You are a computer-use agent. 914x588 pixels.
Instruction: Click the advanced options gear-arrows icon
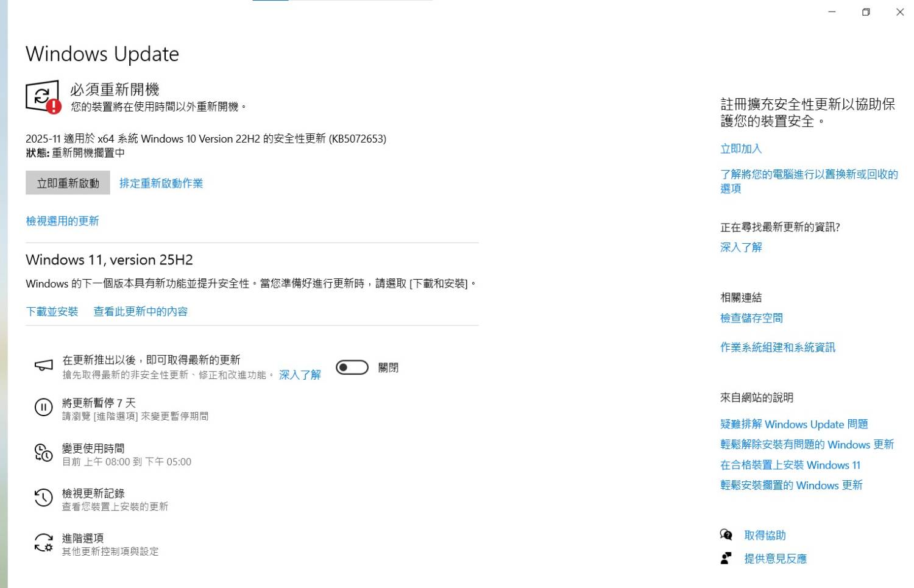[x=43, y=543]
